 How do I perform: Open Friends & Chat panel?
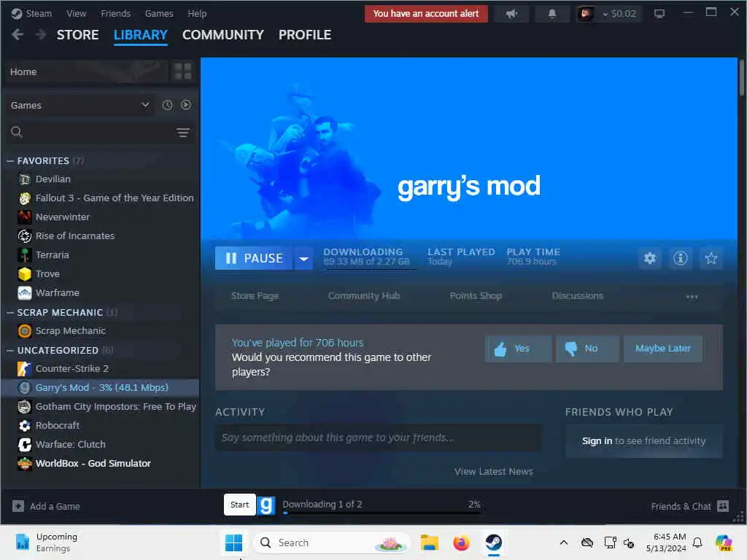click(690, 506)
